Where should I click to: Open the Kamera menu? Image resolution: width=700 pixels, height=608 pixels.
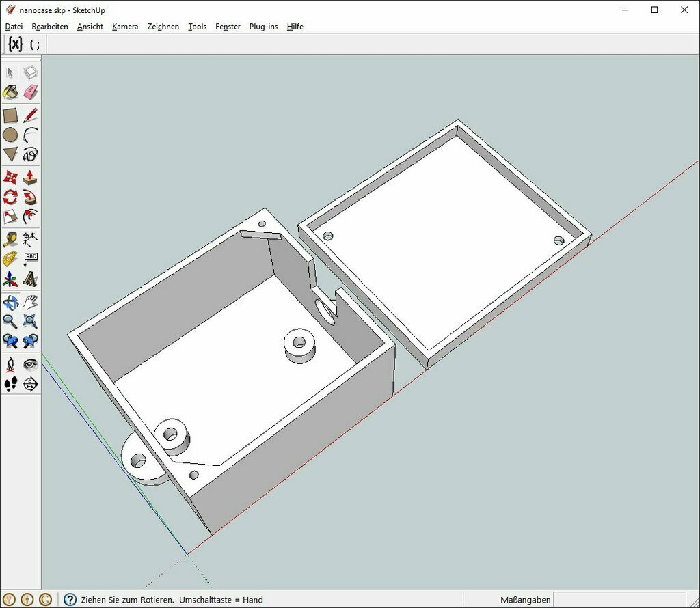(125, 27)
